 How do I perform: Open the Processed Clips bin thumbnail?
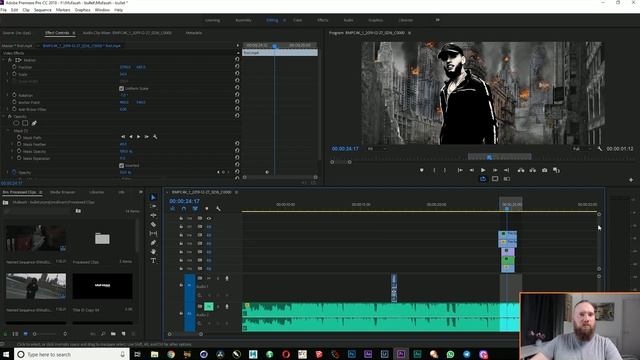pos(102,238)
